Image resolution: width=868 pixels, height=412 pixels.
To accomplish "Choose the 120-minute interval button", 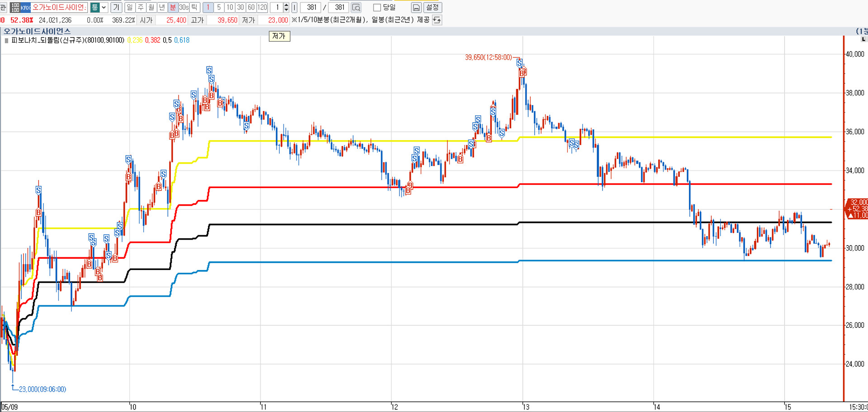I will tap(262, 7).
